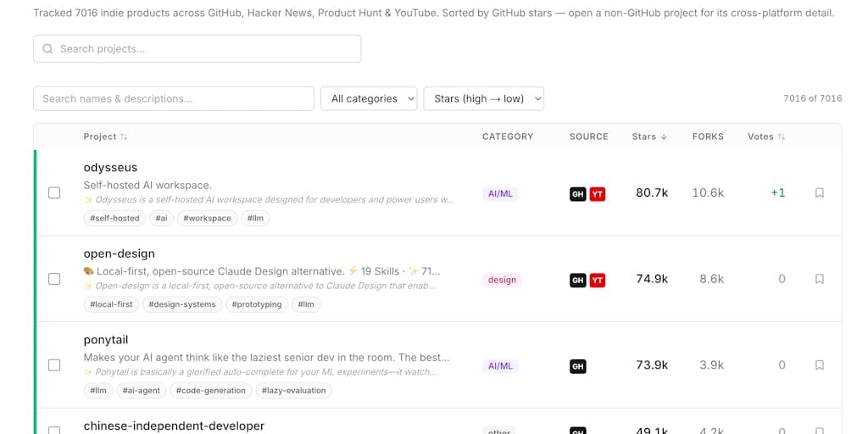868x434 pixels.
Task: Tick the checkbox for open-design row
Action: coord(54,279)
